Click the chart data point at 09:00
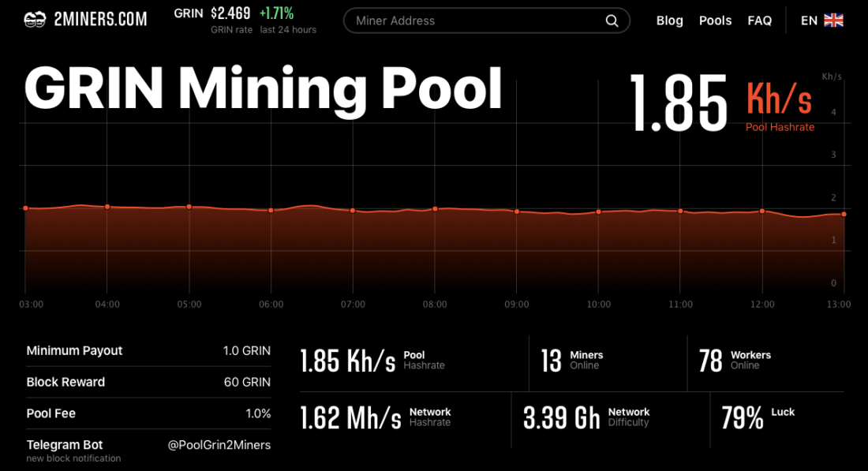Screen dimensions: 868x471 517,212
